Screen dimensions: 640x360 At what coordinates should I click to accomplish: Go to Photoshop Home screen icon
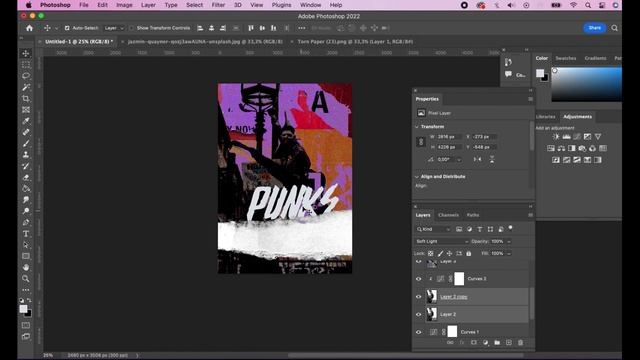[x=29, y=28]
